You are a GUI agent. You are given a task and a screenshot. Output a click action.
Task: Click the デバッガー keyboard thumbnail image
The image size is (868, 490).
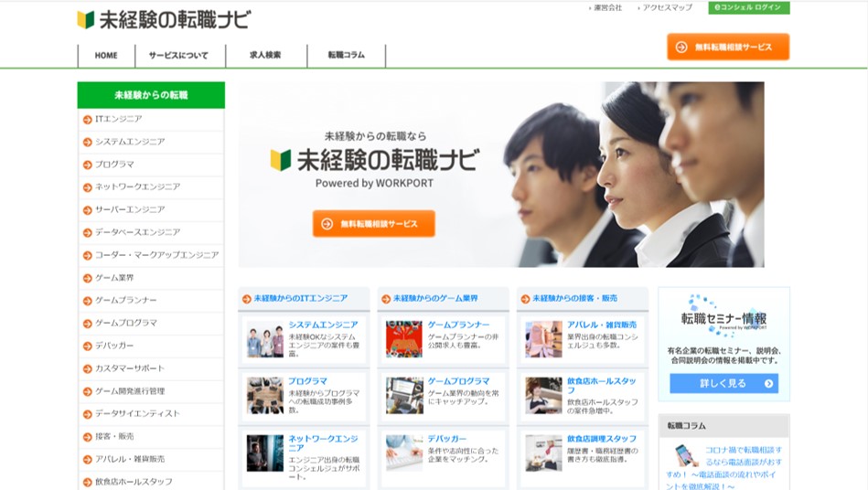[x=404, y=453]
